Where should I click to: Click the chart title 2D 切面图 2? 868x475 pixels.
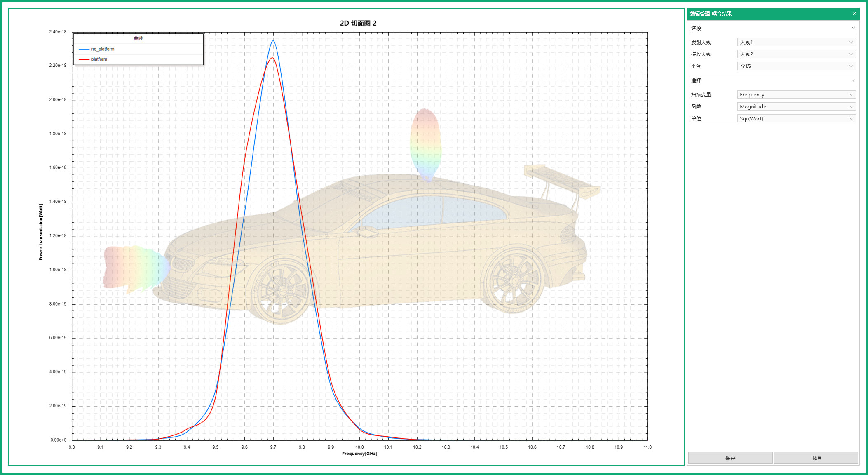(358, 23)
